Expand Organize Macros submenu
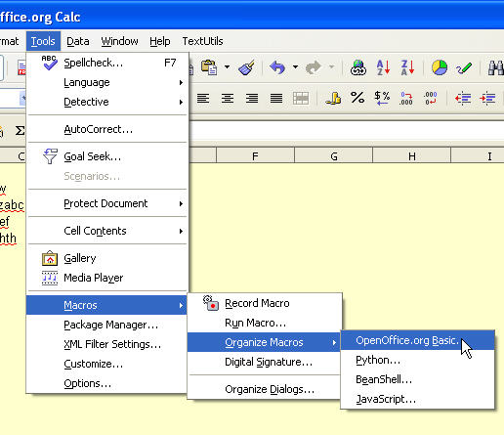 [265, 342]
